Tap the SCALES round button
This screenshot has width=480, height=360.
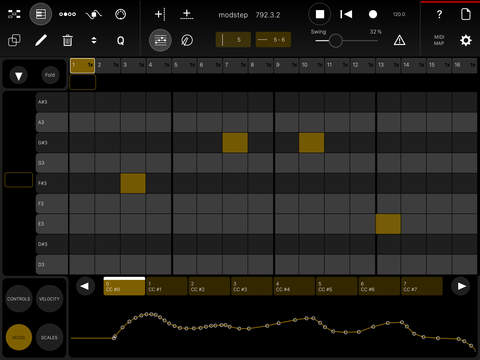tap(49, 337)
